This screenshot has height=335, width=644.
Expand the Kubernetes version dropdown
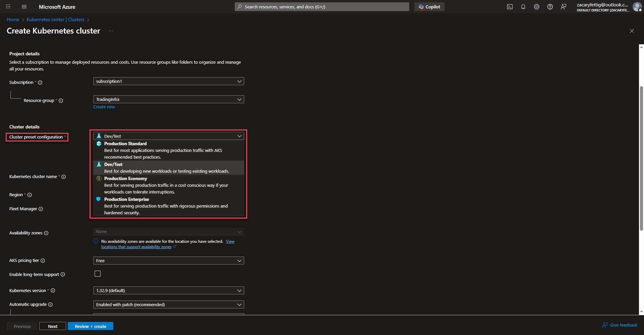point(168,291)
